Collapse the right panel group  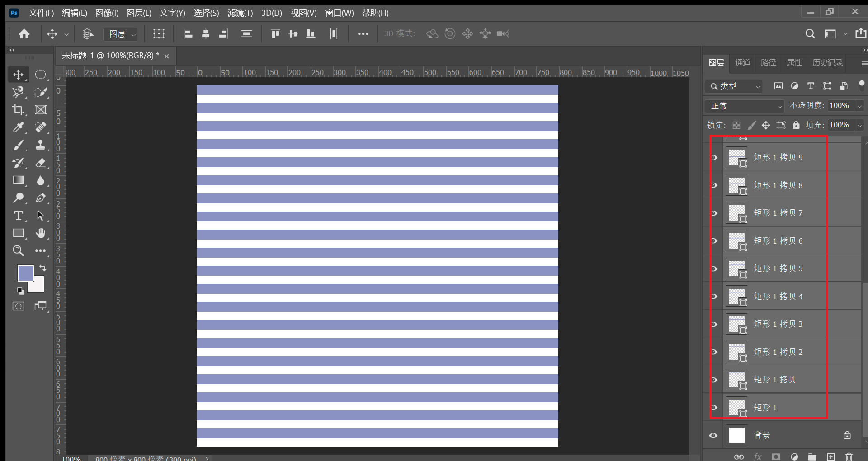click(x=865, y=50)
